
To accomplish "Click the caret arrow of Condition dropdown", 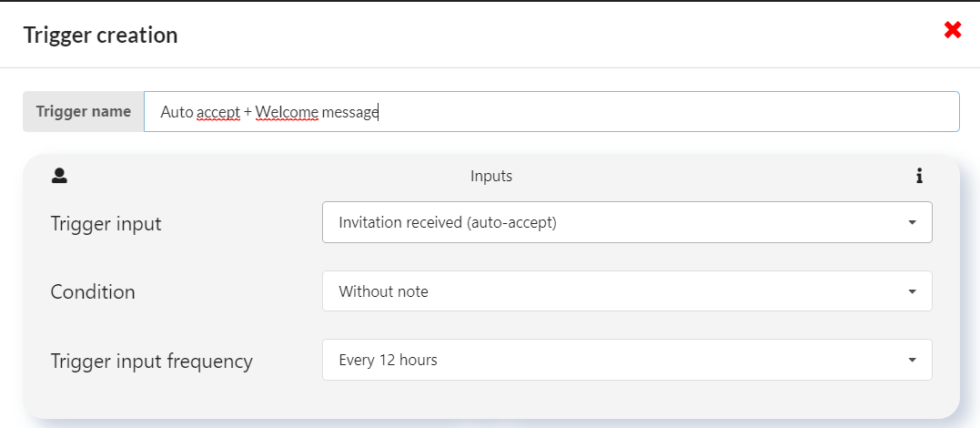I will (912, 291).
